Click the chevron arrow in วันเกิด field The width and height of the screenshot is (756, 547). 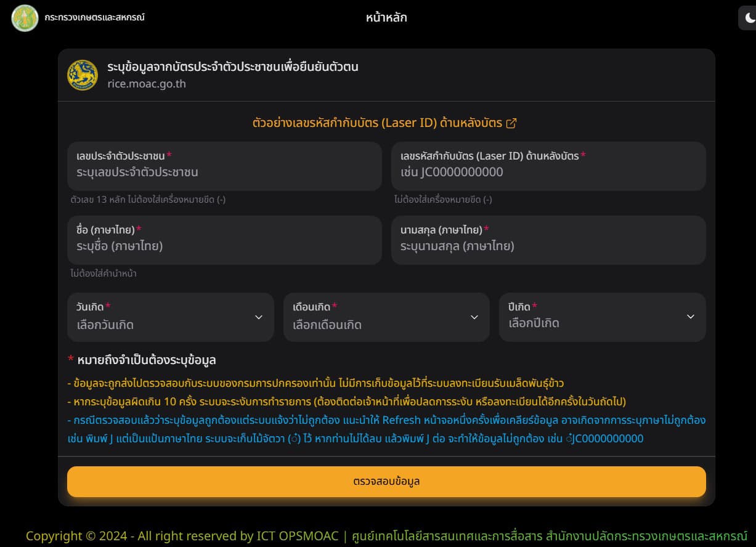(x=258, y=317)
